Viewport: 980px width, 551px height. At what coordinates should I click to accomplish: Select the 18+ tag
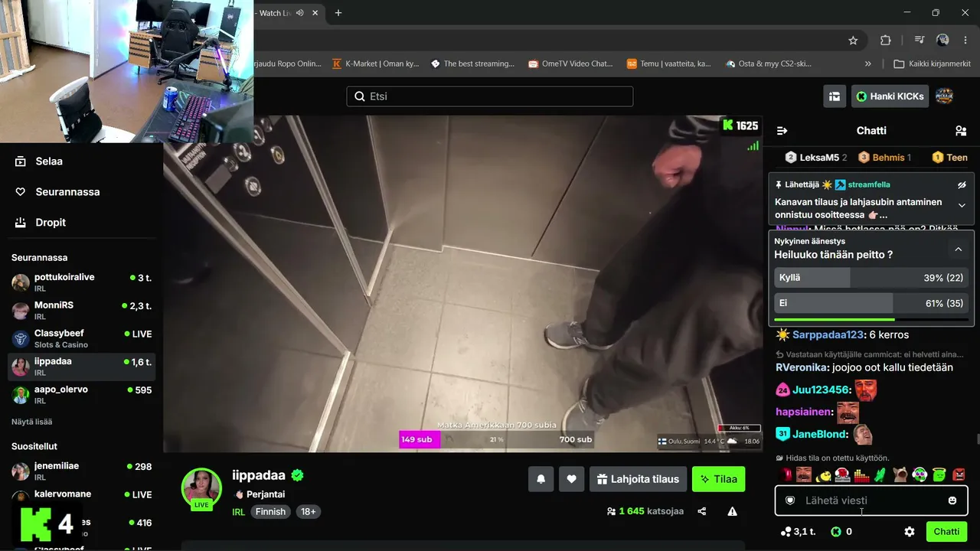(309, 512)
